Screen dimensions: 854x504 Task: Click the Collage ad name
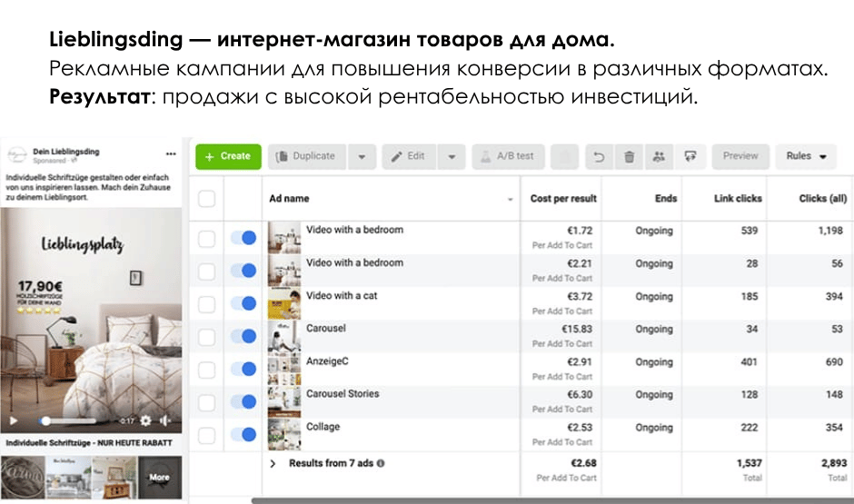[x=323, y=427]
